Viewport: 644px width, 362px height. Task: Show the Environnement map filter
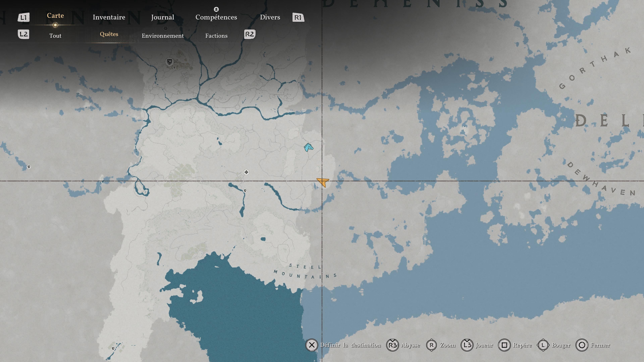(x=163, y=36)
